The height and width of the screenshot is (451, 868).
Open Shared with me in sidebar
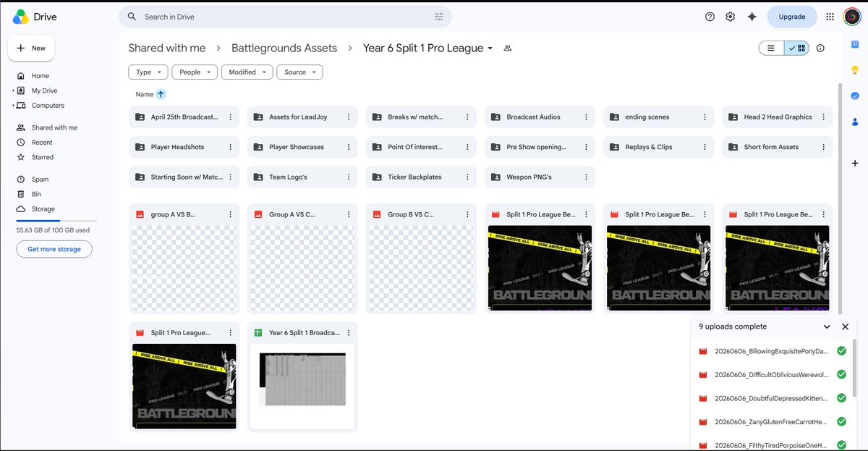click(x=54, y=127)
